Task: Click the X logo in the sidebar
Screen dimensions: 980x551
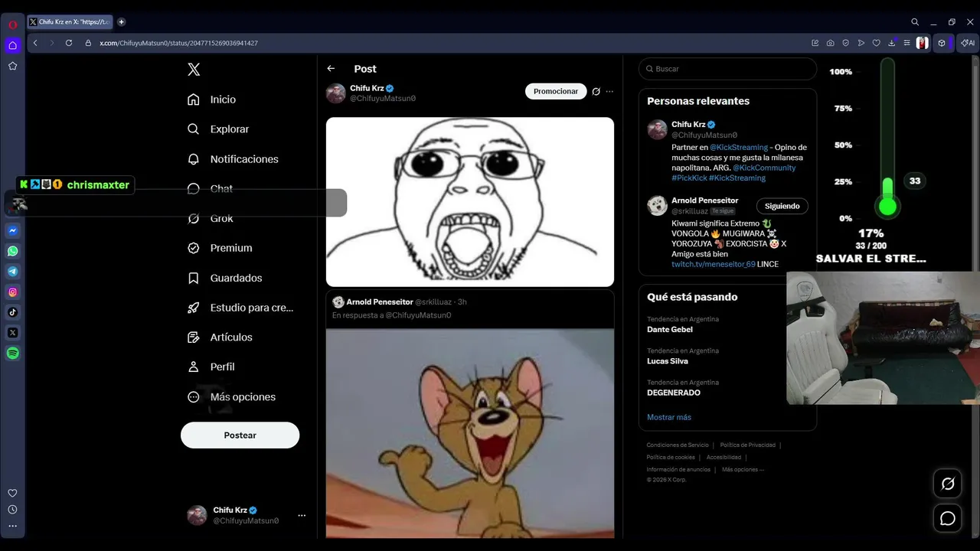Action: coord(194,70)
